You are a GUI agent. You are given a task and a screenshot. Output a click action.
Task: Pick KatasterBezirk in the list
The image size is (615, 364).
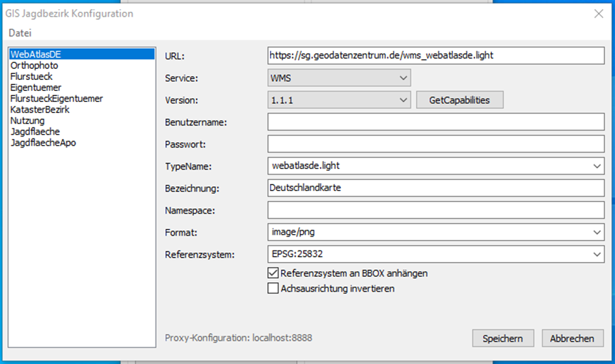click(x=40, y=110)
